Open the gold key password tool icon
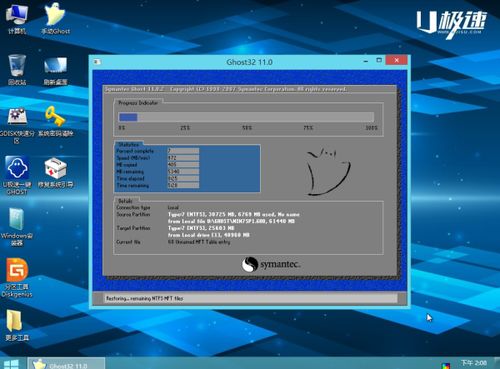Screen dimensions: 500x369 [x=55, y=121]
